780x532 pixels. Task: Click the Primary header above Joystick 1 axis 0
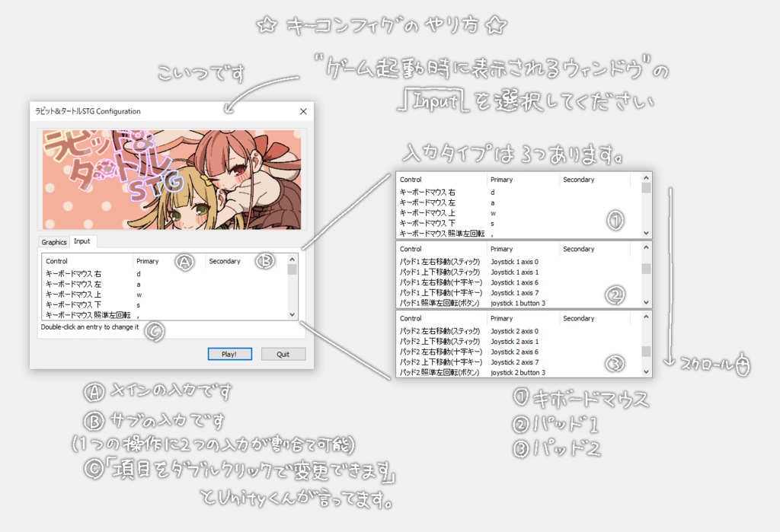click(x=501, y=249)
